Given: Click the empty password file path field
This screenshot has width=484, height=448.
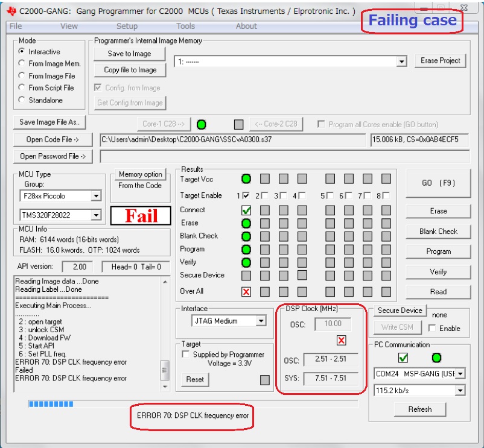Looking at the screenshot, I should tap(285, 156).
